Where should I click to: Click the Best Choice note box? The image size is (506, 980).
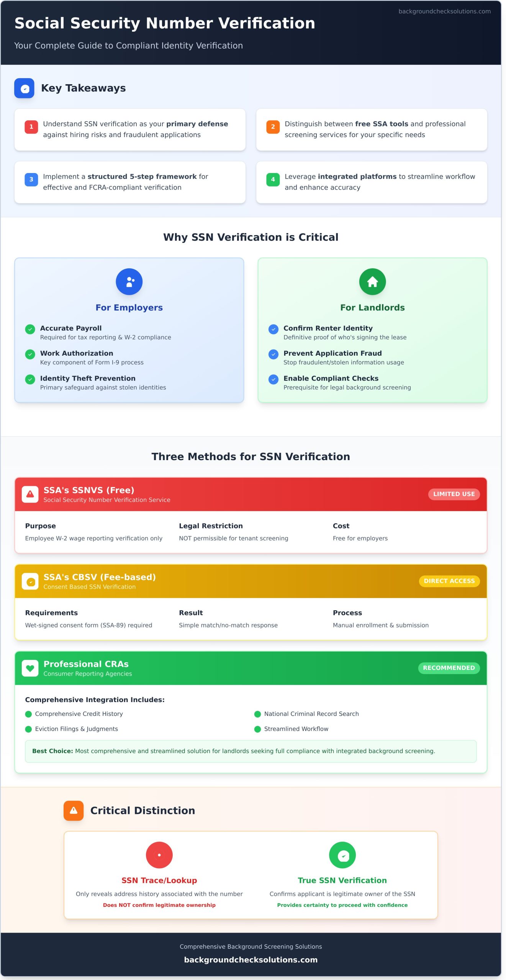(251, 751)
